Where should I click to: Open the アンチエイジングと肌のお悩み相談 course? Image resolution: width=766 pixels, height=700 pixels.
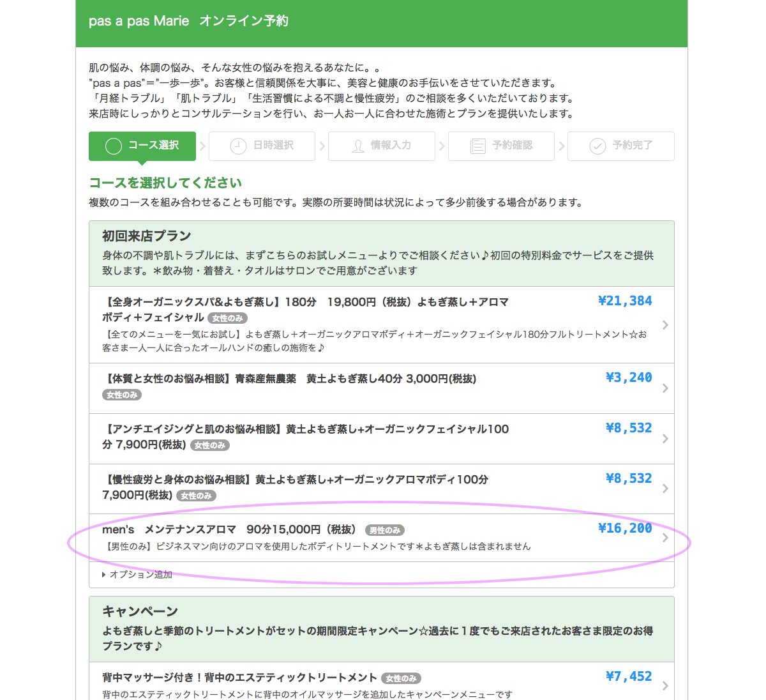click(382, 439)
